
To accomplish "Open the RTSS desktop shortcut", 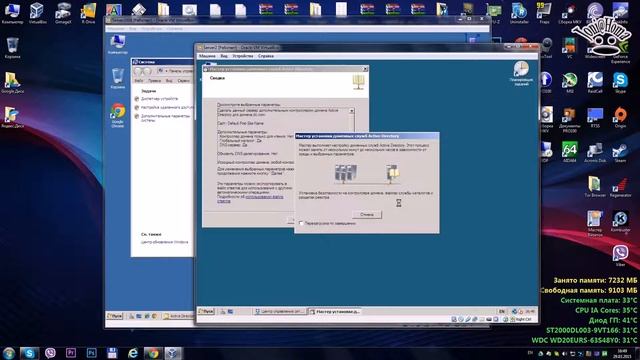I will click(x=595, y=117).
